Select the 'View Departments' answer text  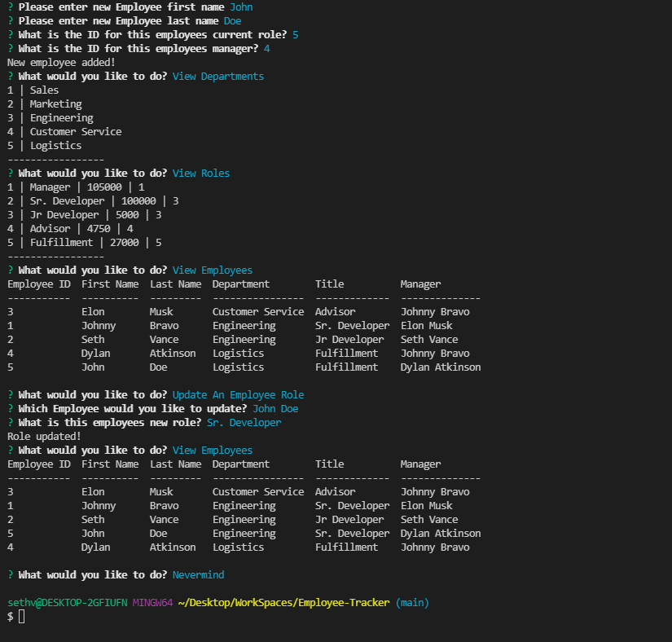[x=217, y=76]
